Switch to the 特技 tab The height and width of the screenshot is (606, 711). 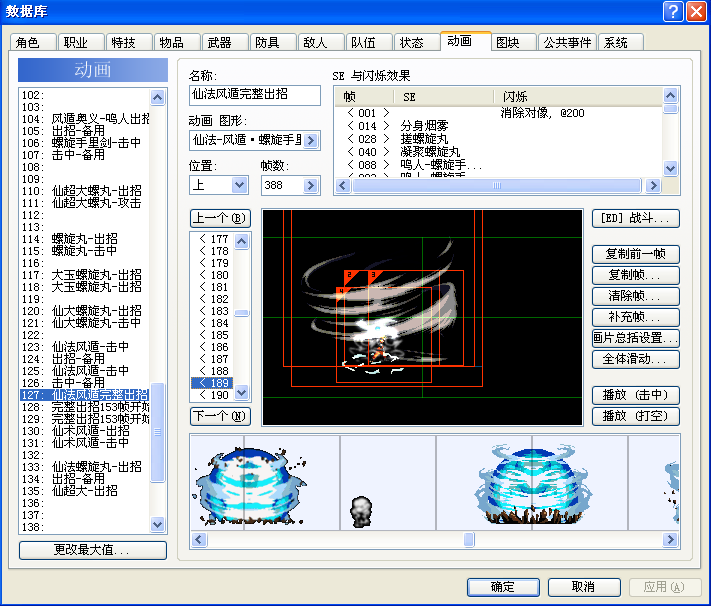coord(129,43)
